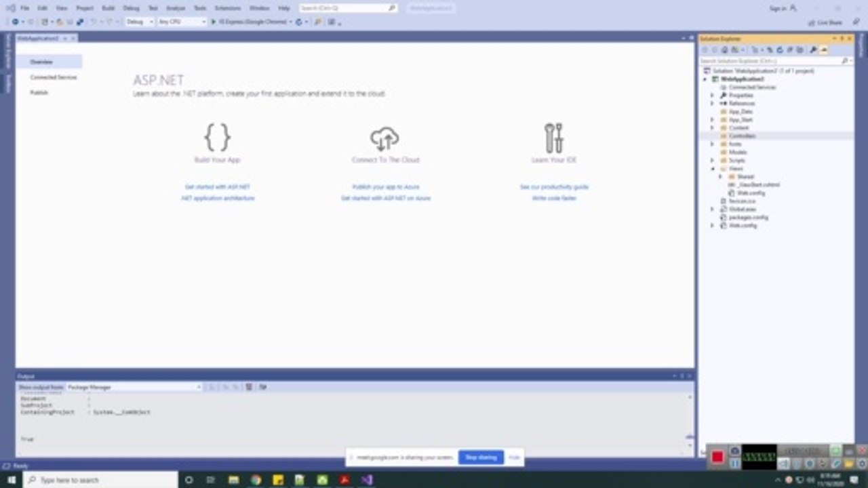Expand the Content folder

712,128
